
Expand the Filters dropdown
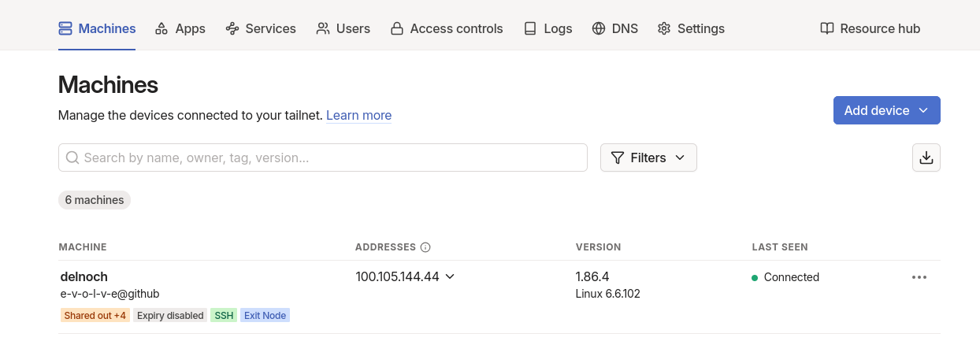648,158
